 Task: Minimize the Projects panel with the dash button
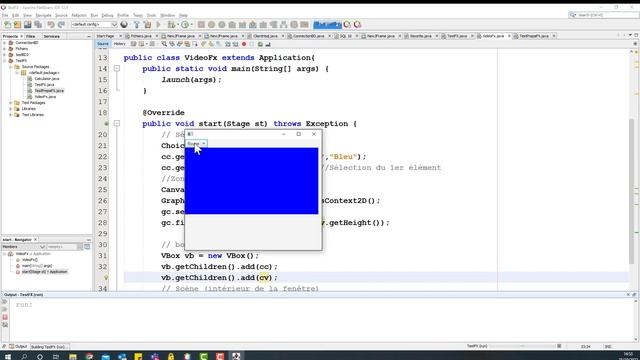pyautogui.click(x=89, y=36)
